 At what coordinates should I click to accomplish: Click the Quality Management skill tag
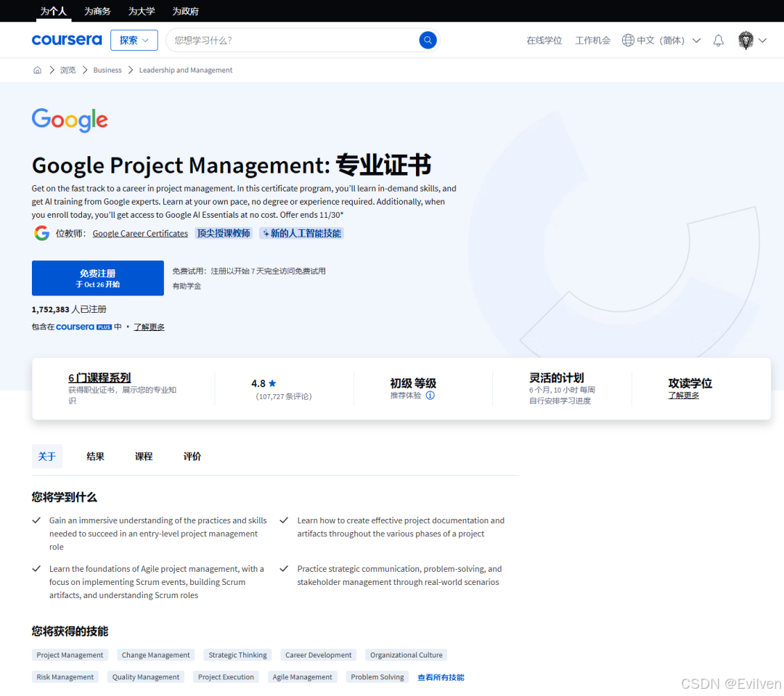pyautogui.click(x=145, y=677)
